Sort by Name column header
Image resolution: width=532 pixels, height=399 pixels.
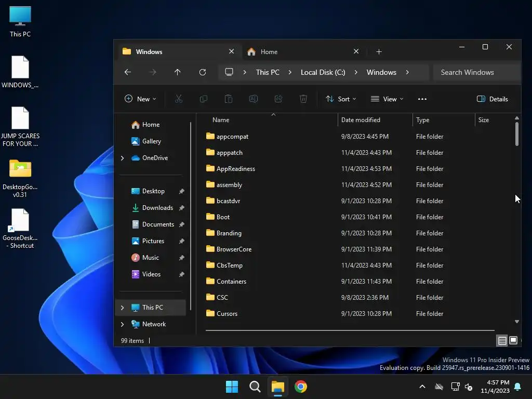[271, 120]
